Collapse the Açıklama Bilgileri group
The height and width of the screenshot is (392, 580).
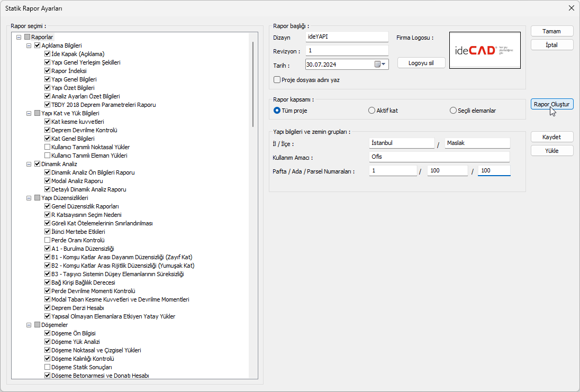point(29,45)
